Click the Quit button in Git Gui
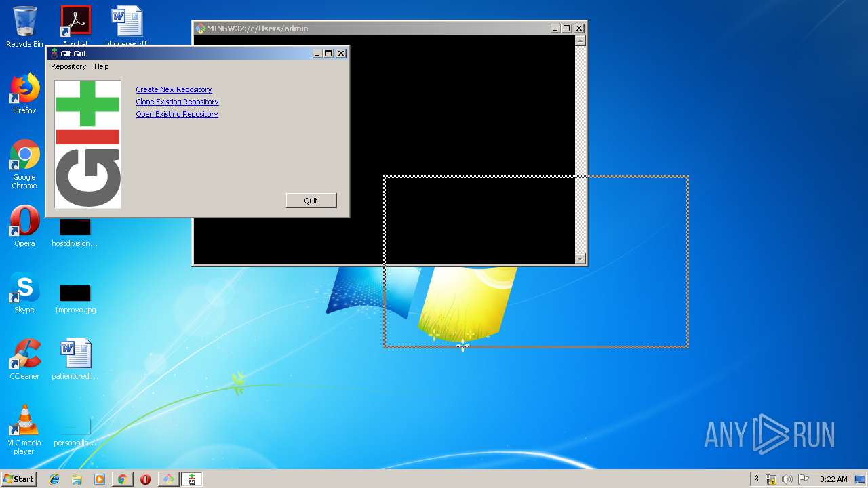The width and height of the screenshot is (868, 488). 311,201
